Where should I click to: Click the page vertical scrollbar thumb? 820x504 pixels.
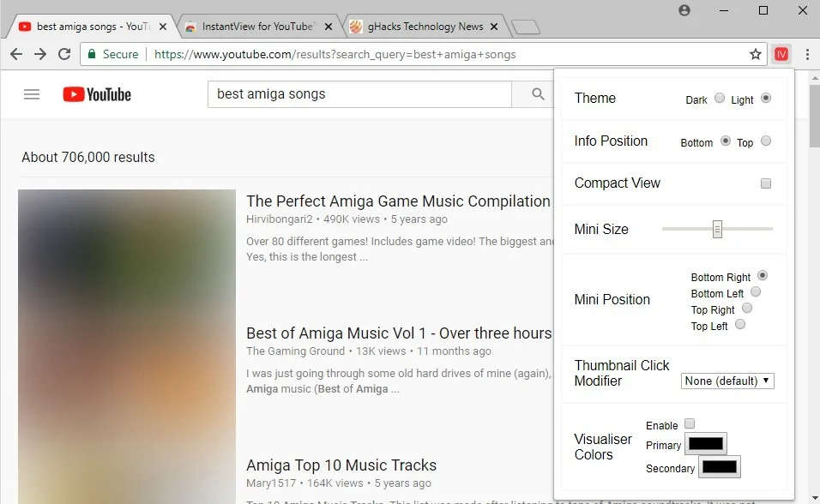point(814,116)
